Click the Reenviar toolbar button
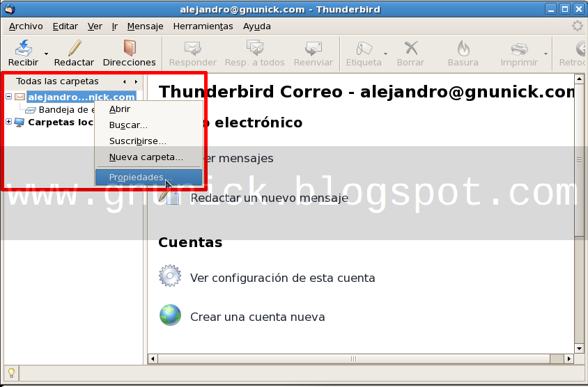588x387 pixels. pos(314,53)
